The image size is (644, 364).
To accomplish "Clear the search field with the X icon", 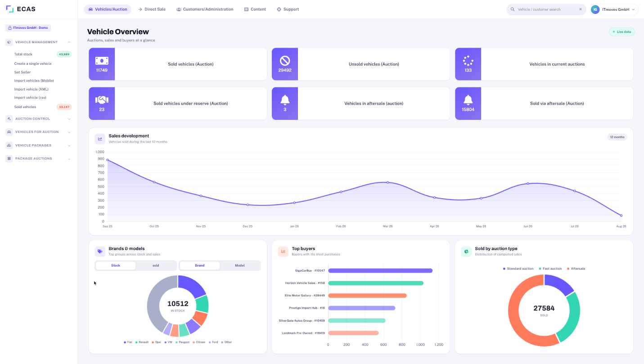I will [x=581, y=9].
